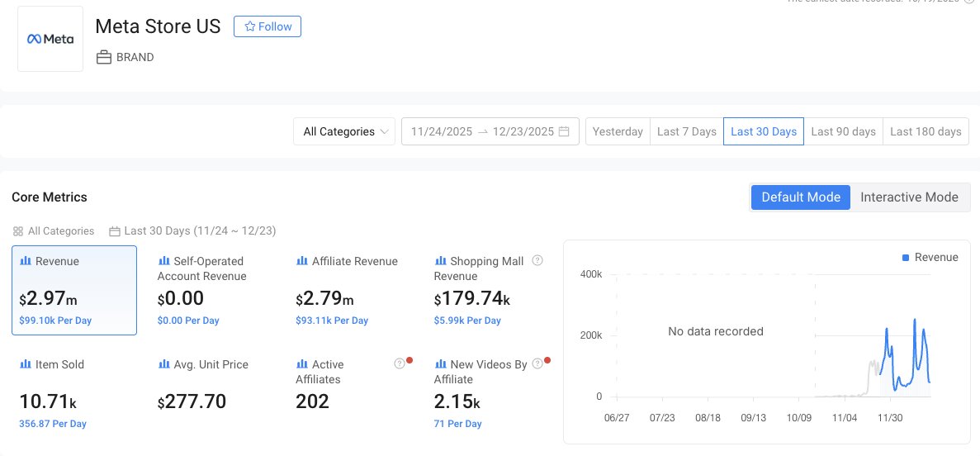Image resolution: width=980 pixels, height=456 pixels.
Task: Click the 71 Per Day value
Action: [457, 424]
